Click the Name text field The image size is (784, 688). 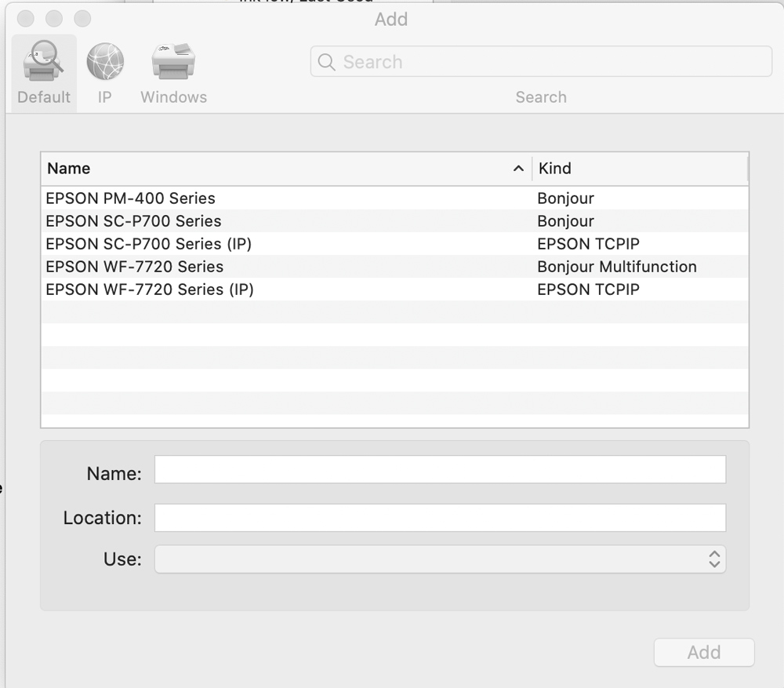[x=440, y=470]
